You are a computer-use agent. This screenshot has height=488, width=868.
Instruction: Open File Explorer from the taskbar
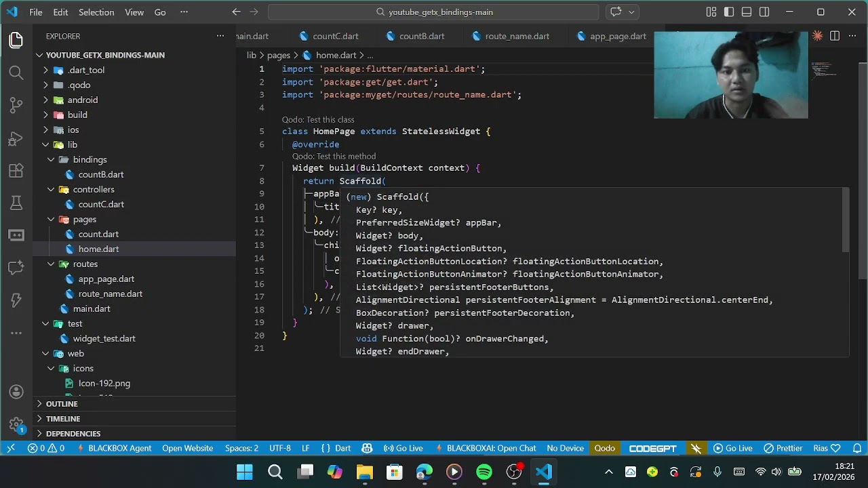click(x=365, y=472)
